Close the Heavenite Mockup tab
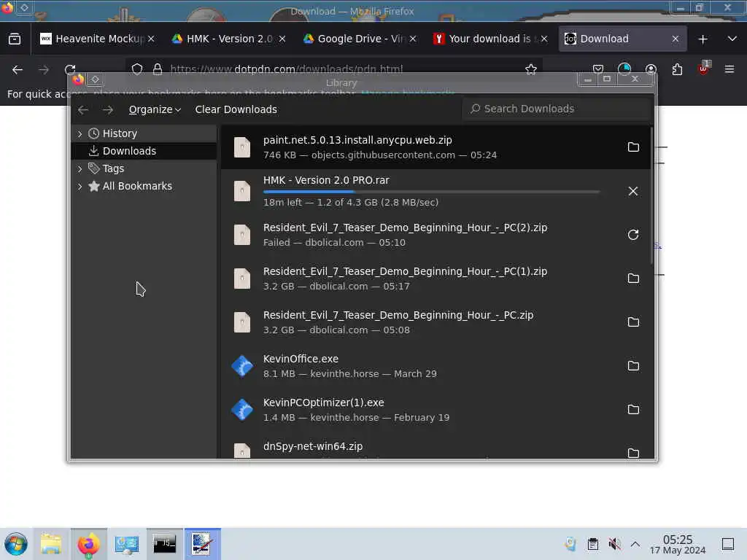747x560 pixels. (x=151, y=39)
